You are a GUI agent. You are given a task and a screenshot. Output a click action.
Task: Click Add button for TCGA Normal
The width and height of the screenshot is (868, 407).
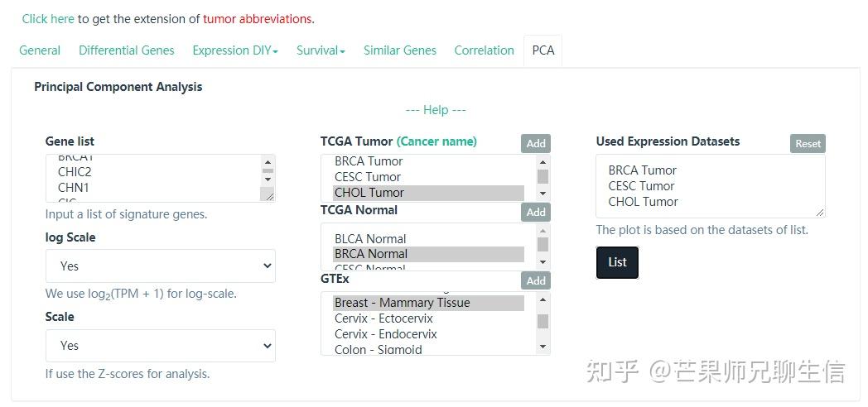(536, 212)
